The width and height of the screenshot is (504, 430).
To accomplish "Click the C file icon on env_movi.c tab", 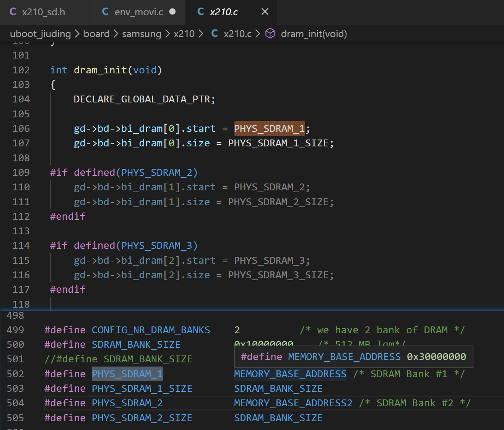I will pyautogui.click(x=105, y=11).
